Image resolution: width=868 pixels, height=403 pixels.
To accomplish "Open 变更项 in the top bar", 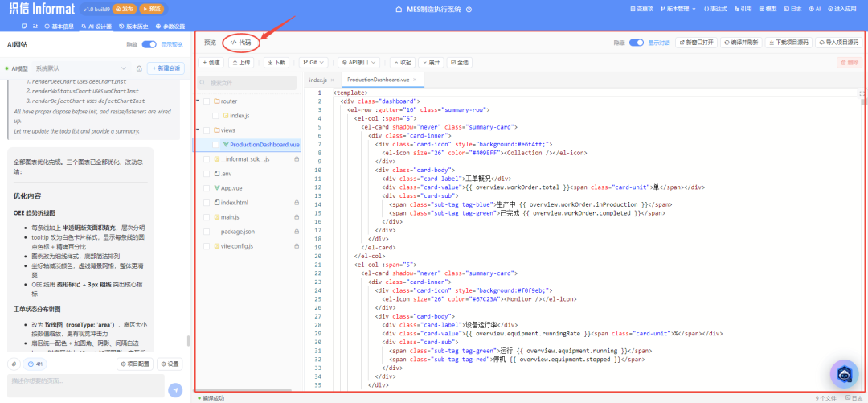I will (641, 9).
